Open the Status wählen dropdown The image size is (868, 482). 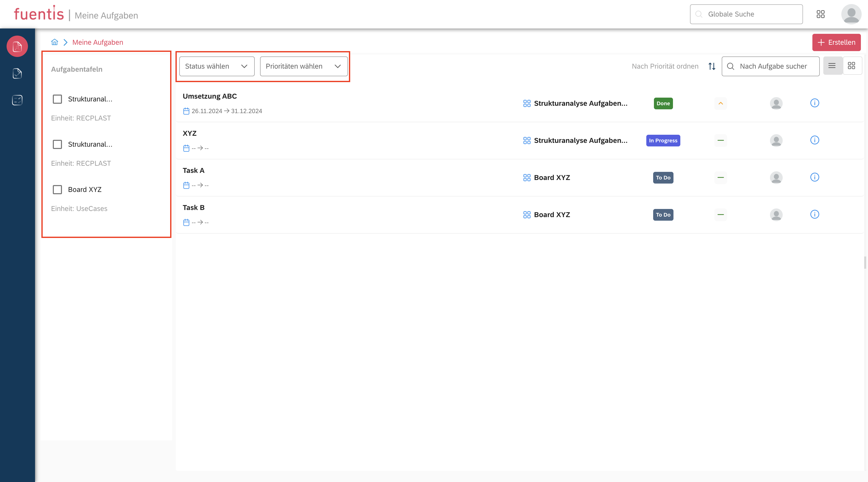point(217,66)
